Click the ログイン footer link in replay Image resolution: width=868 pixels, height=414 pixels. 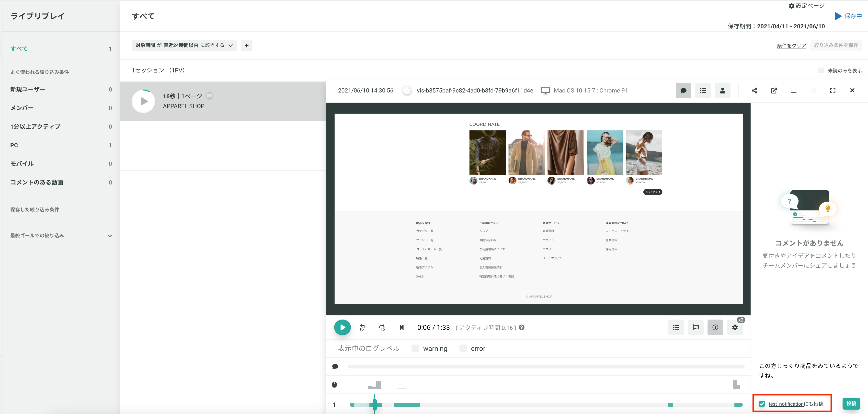(x=548, y=240)
